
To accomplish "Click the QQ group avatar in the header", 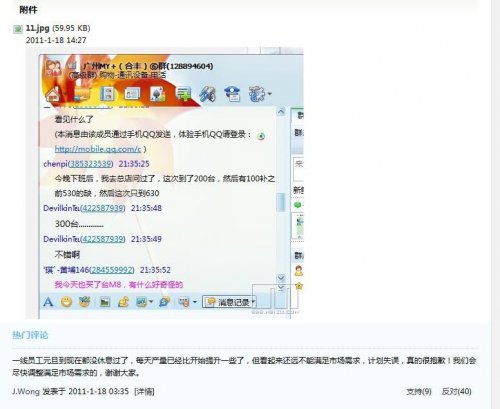I will (53, 68).
